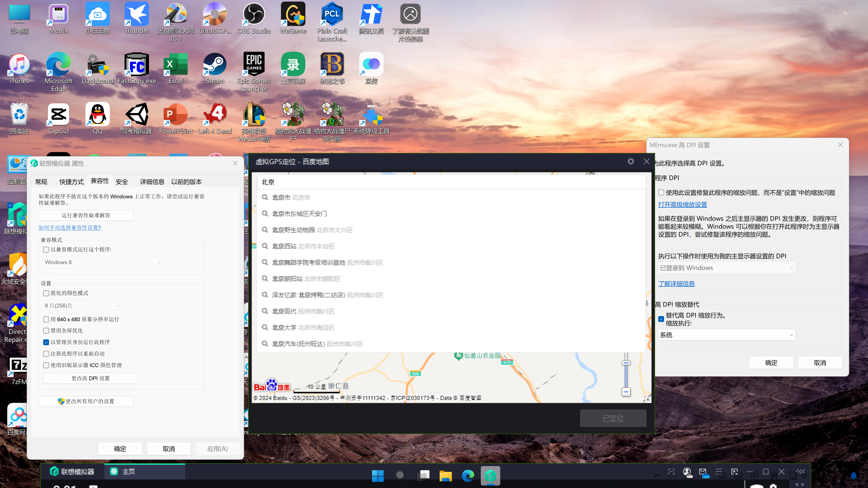Select the CapCut desktop icon
Image resolution: width=868 pixels, height=488 pixels.
[x=59, y=119]
